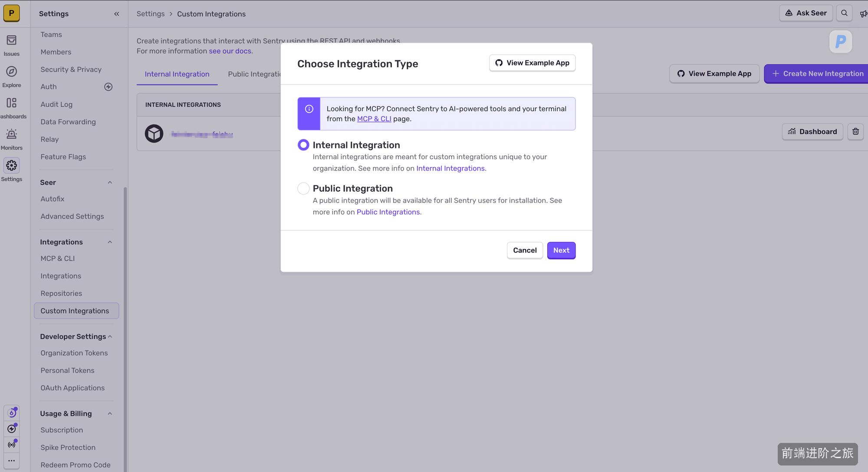The width and height of the screenshot is (868, 472).
Task: Open Feature Flags settings
Action: 63,157
